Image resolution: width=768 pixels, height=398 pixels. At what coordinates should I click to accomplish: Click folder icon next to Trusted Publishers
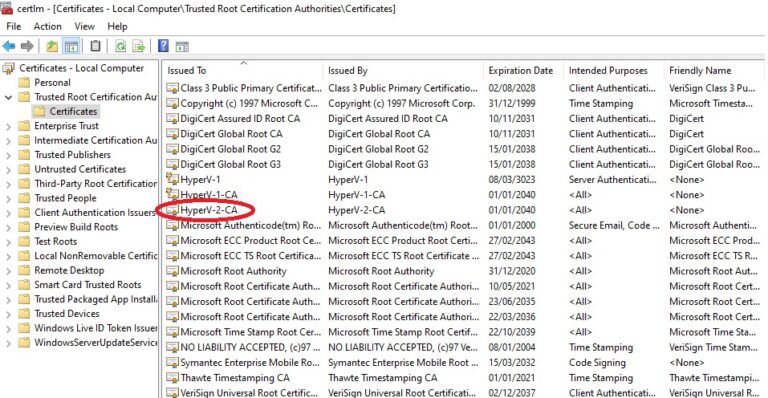coord(24,155)
